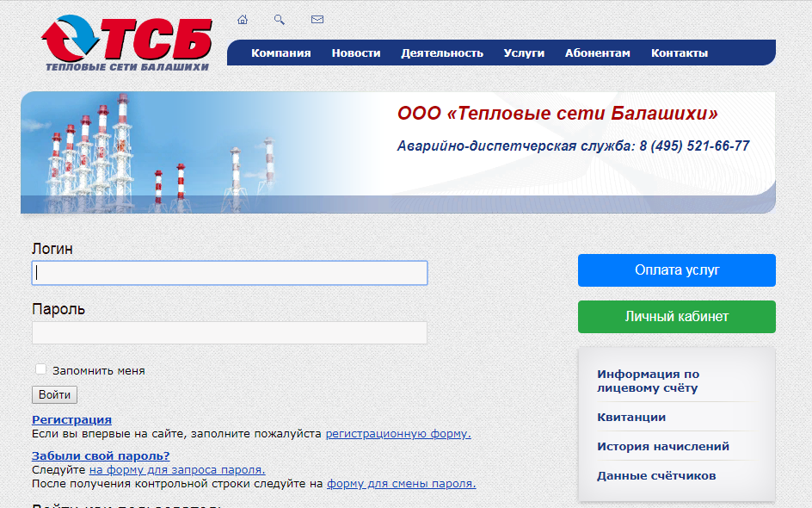Click the dispatcher phone 8 (495) 521-66-77
The width and height of the screenshot is (812, 508).
pyautogui.click(x=694, y=146)
